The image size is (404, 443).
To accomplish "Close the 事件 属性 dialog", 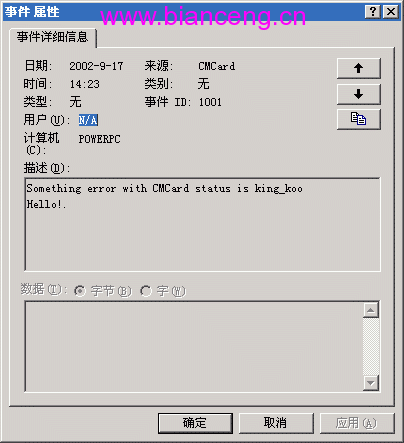I will tap(391, 12).
